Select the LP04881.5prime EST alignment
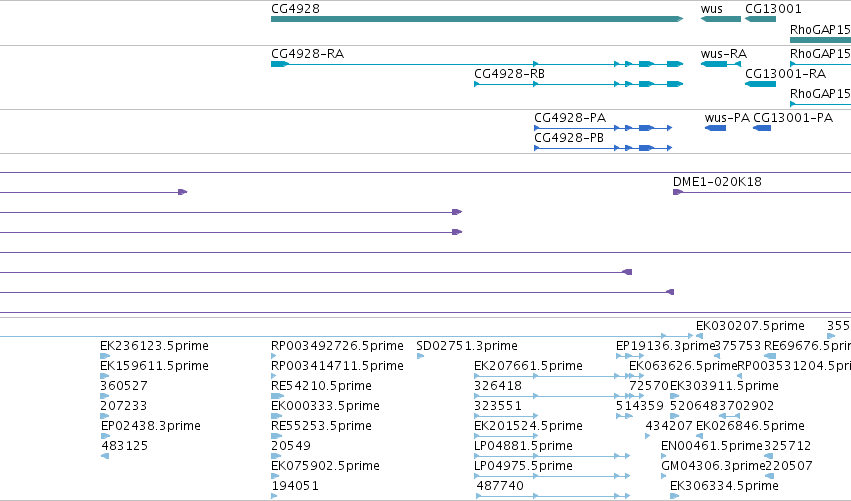The height and width of the screenshot is (501, 851). pos(552,456)
